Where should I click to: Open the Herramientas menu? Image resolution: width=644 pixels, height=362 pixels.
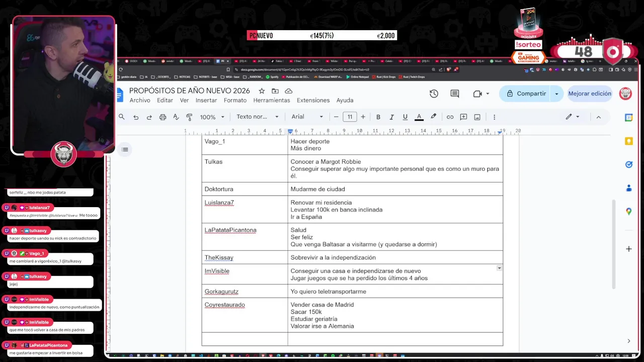272,101
